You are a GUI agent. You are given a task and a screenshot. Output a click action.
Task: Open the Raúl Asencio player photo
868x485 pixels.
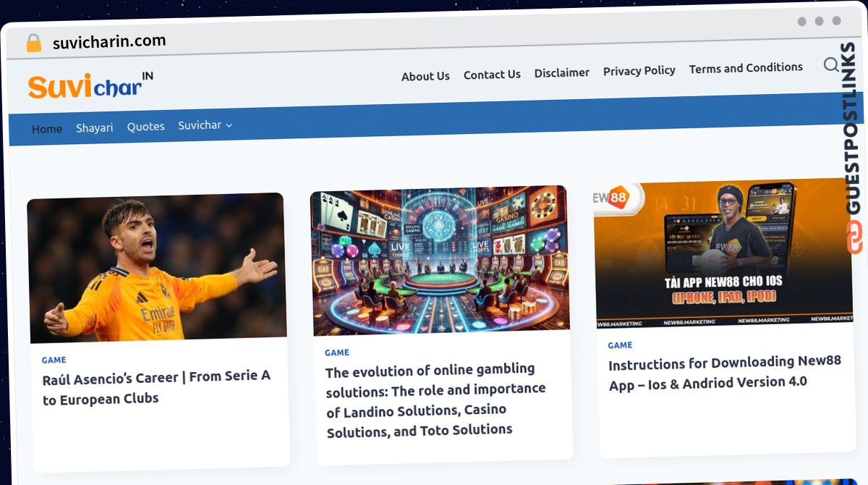[x=157, y=268]
